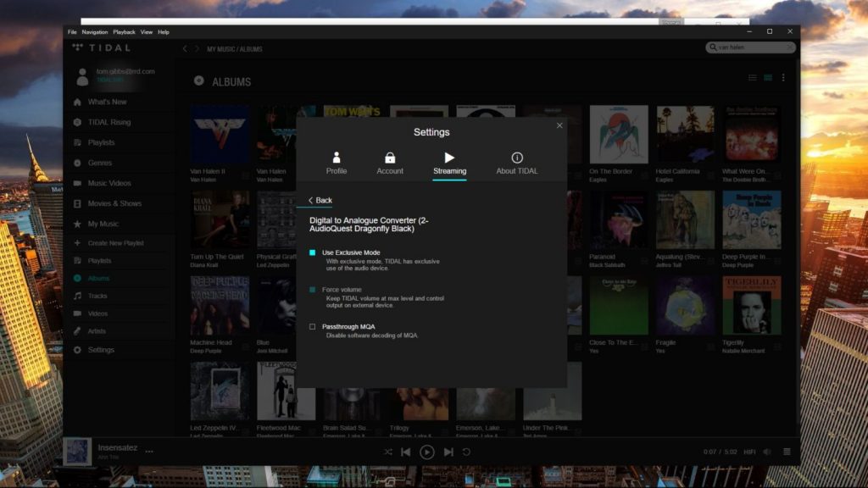The image size is (868, 488).
Task: Open the View menu
Action: point(146,32)
